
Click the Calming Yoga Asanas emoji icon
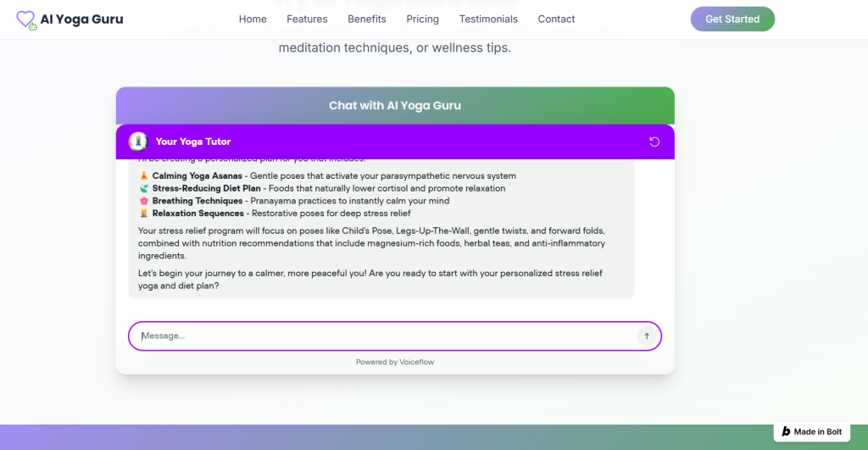(143, 176)
